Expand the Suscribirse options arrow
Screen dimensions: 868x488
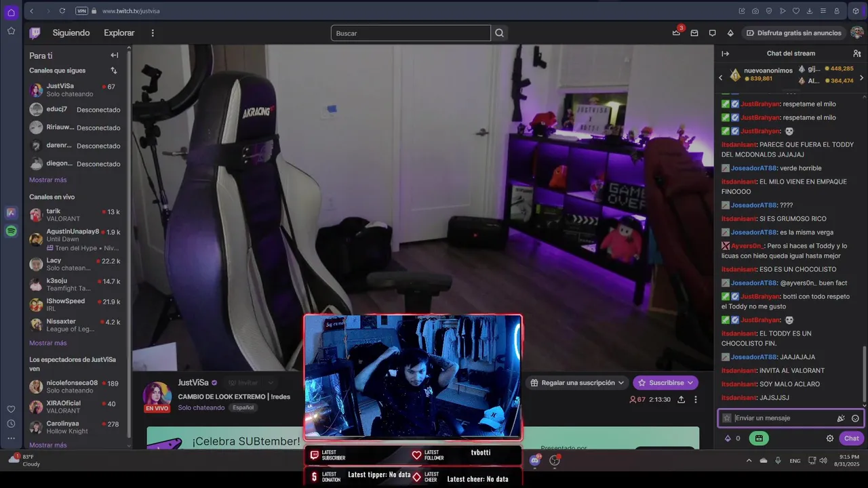(x=690, y=383)
